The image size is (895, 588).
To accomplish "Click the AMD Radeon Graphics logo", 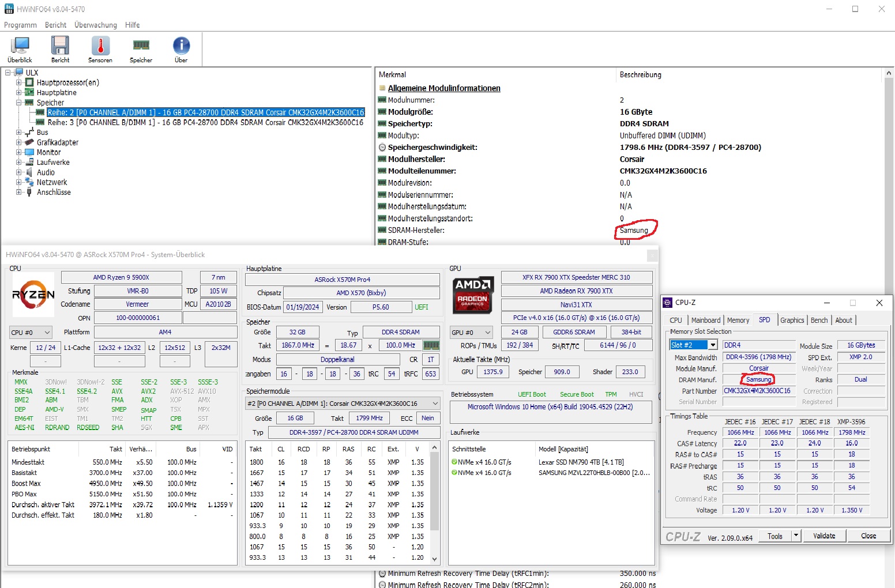I will point(472,294).
